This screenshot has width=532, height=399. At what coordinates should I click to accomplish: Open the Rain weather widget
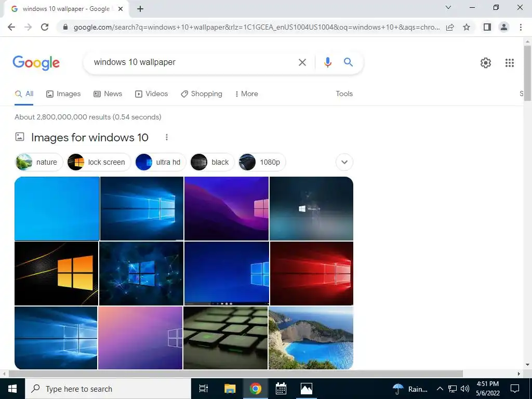click(x=410, y=389)
